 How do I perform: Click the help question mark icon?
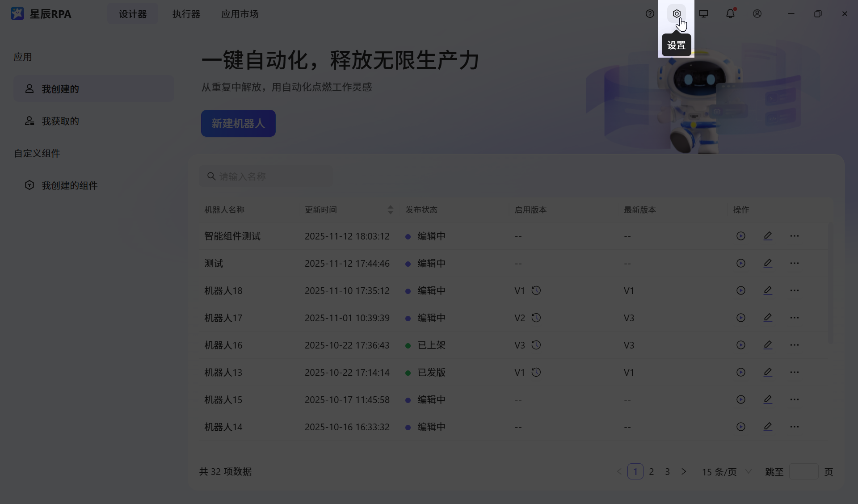pyautogui.click(x=650, y=14)
